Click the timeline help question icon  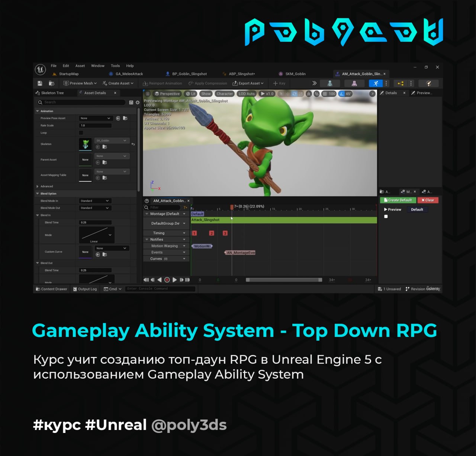click(147, 201)
